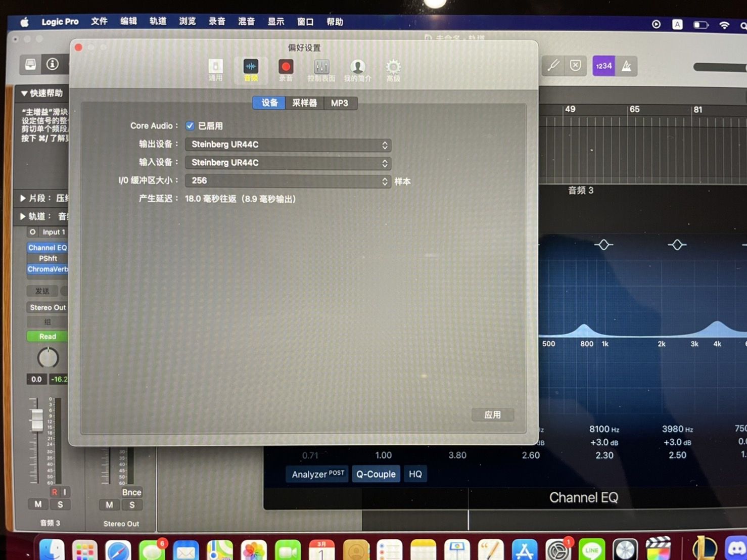
Task: Toggle the Q-Couple button in Channel EQ
Action: pos(376,474)
